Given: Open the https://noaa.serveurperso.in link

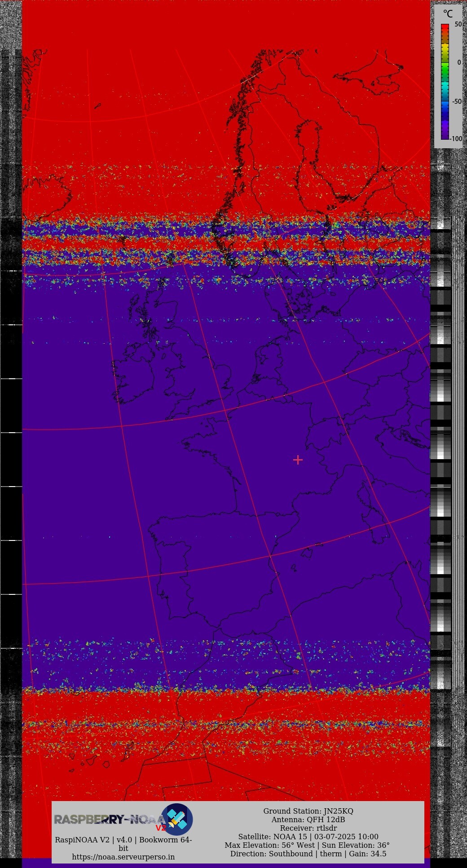Looking at the screenshot, I should 123,857.
